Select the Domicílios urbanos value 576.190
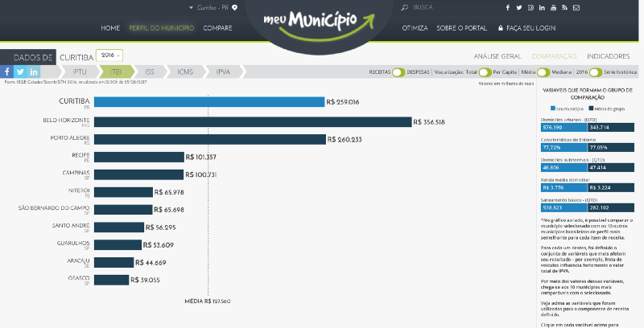The width and height of the screenshot is (644, 328). [x=564, y=128]
